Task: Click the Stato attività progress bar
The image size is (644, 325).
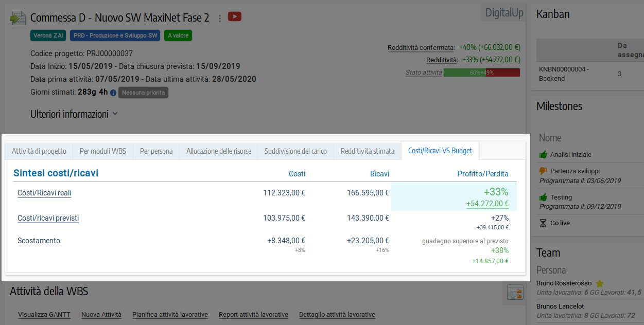Action: click(481, 73)
